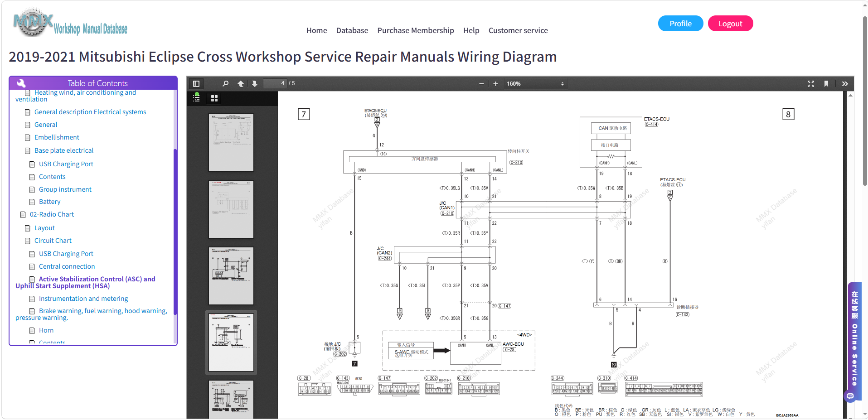
Task: Click the document icon beside Group instrument
Action: 32,190
